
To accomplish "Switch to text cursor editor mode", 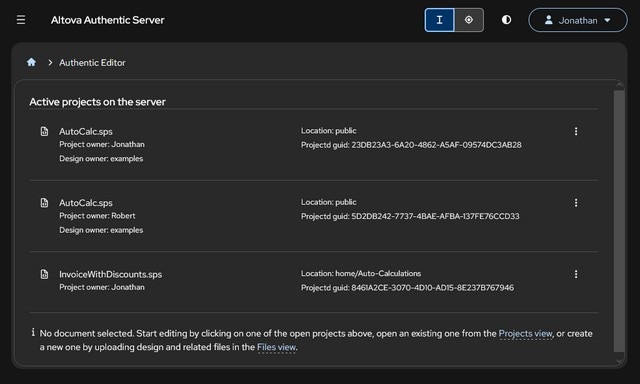I will pos(439,20).
